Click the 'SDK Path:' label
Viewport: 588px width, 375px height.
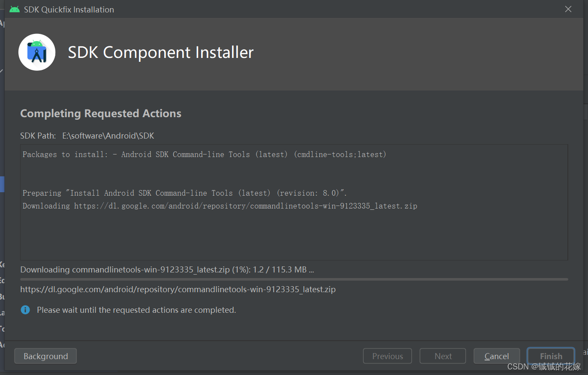click(x=38, y=136)
